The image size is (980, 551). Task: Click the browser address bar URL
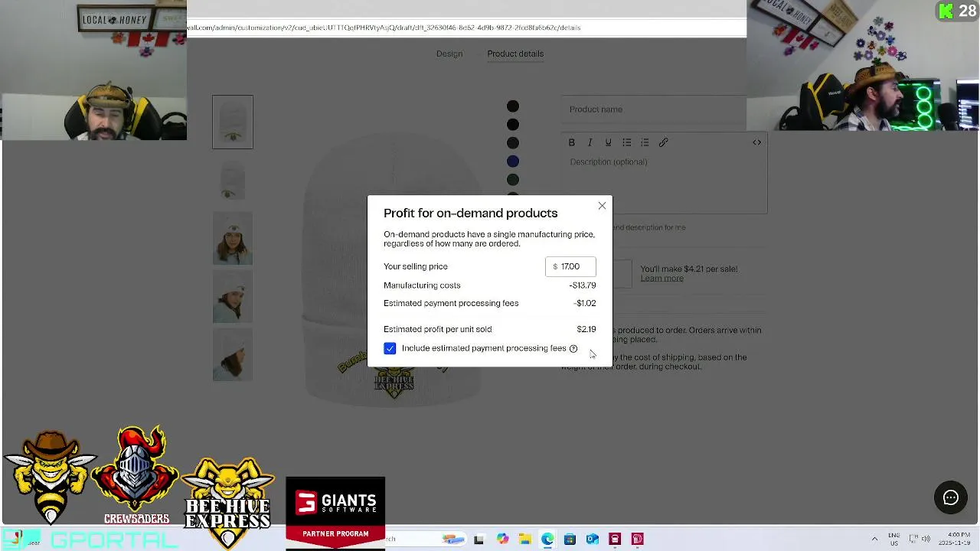pos(383,28)
